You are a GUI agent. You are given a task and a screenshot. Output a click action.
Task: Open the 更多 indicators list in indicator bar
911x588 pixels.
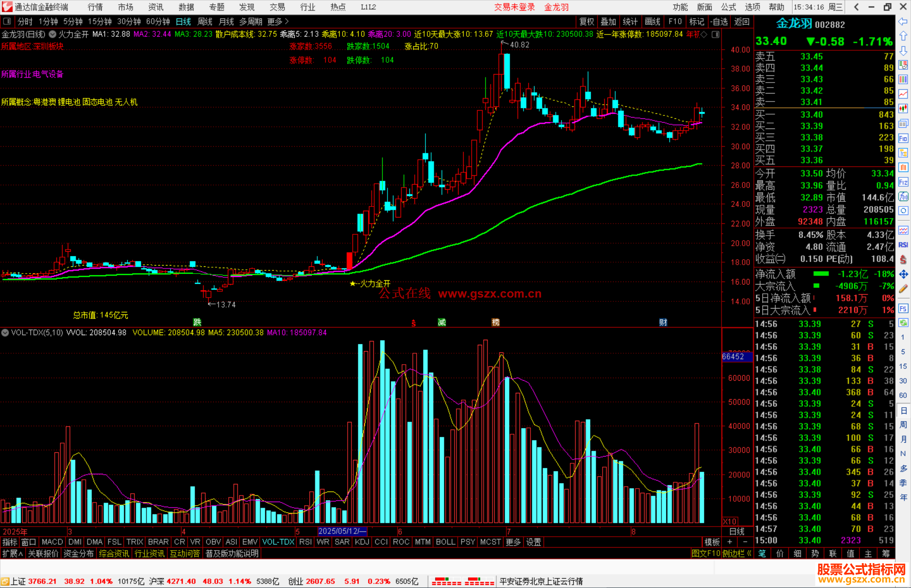coord(513,542)
